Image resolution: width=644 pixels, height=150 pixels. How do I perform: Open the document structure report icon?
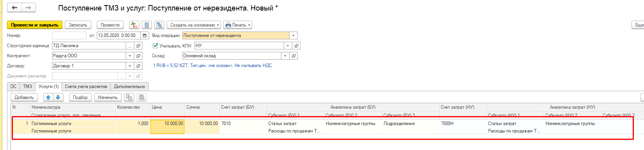pyautogui.click(x=159, y=25)
